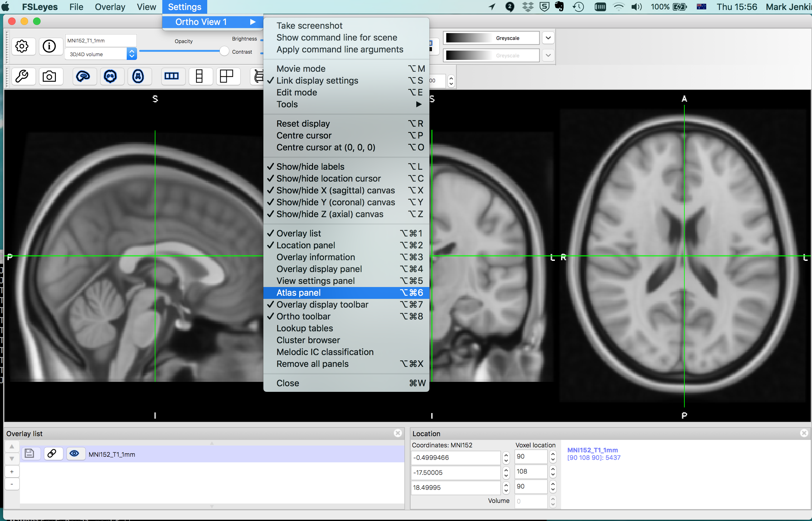Open the Cluster browser panel
812x521 pixels.
346,340
